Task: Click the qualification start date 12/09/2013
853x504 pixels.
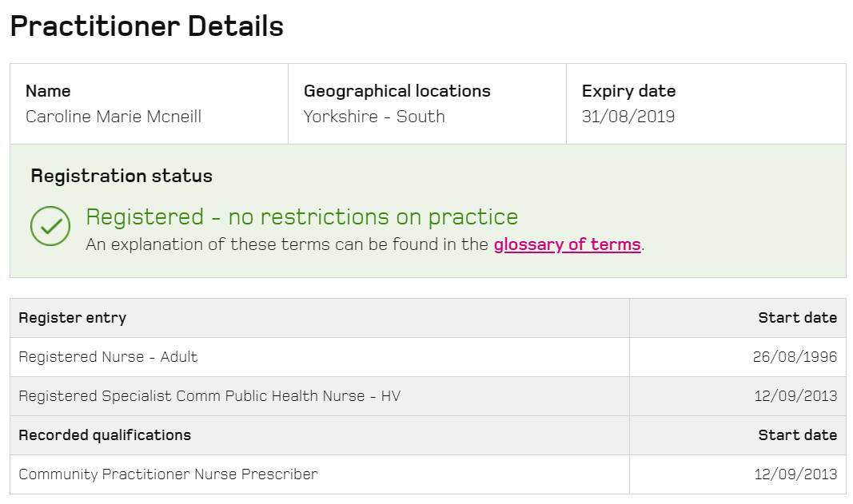Action: point(797,474)
